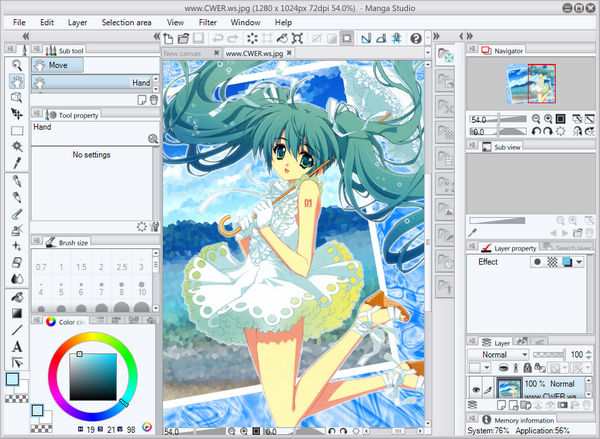Click Navigator rotate right arrow
This screenshot has height=439, width=600.
(548, 132)
